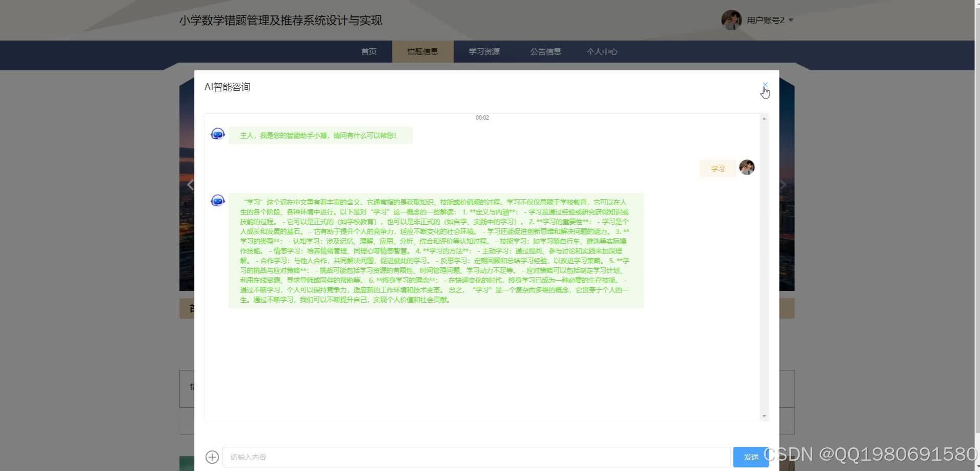Open the 学习资源 menu item
The image size is (980, 471).
[x=484, y=51]
